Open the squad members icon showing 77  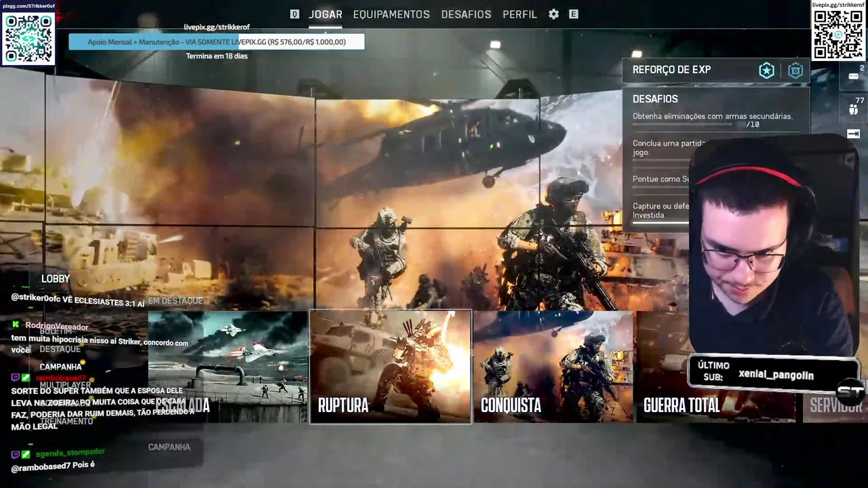click(x=853, y=109)
